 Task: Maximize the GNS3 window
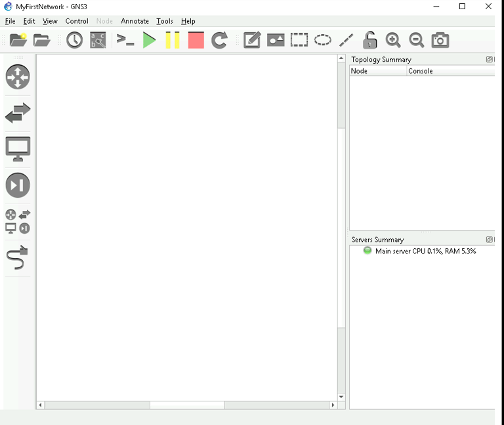pyautogui.click(x=462, y=7)
